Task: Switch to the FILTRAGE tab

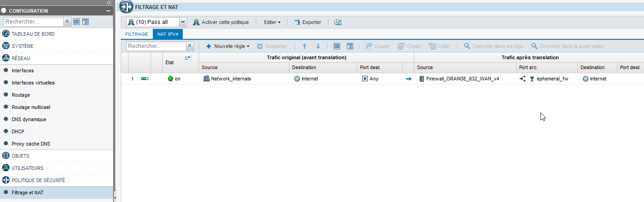Action: tap(137, 34)
